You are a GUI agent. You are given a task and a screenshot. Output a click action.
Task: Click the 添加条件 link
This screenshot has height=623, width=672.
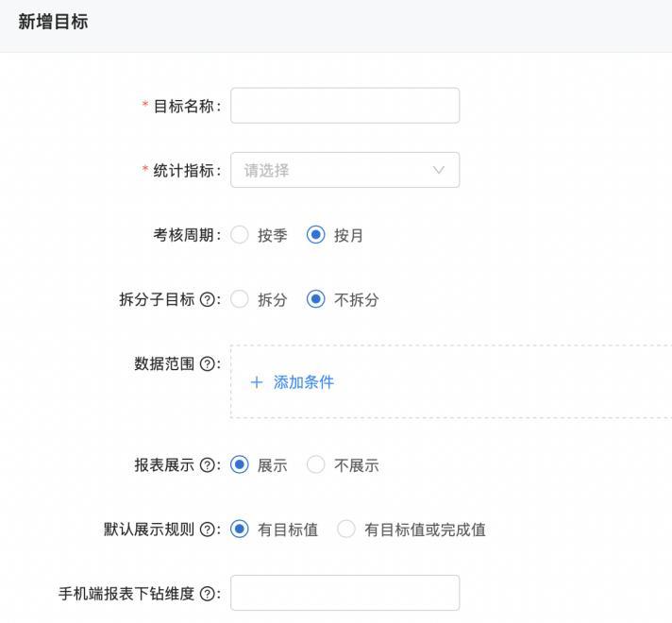pyautogui.click(x=303, y=382)
